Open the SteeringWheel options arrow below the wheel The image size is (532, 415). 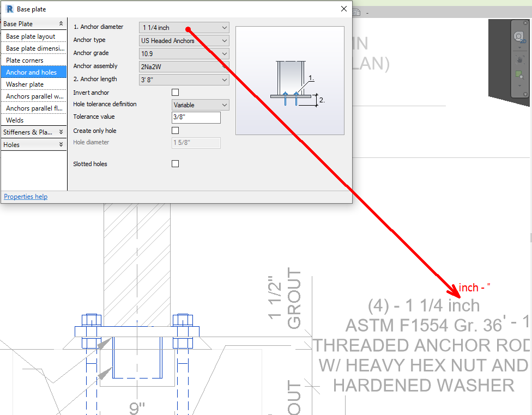(x=519, y=47)
